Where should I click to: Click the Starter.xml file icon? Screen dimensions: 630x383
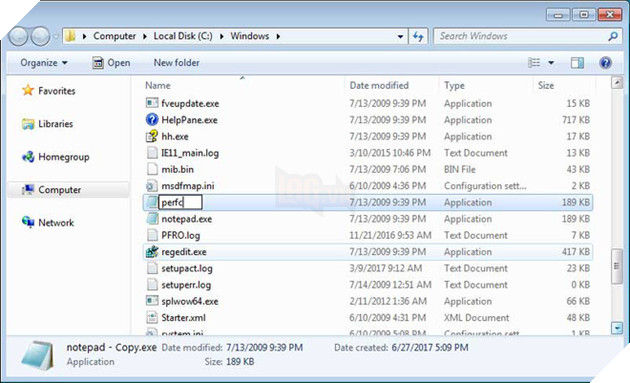(152, 317)
